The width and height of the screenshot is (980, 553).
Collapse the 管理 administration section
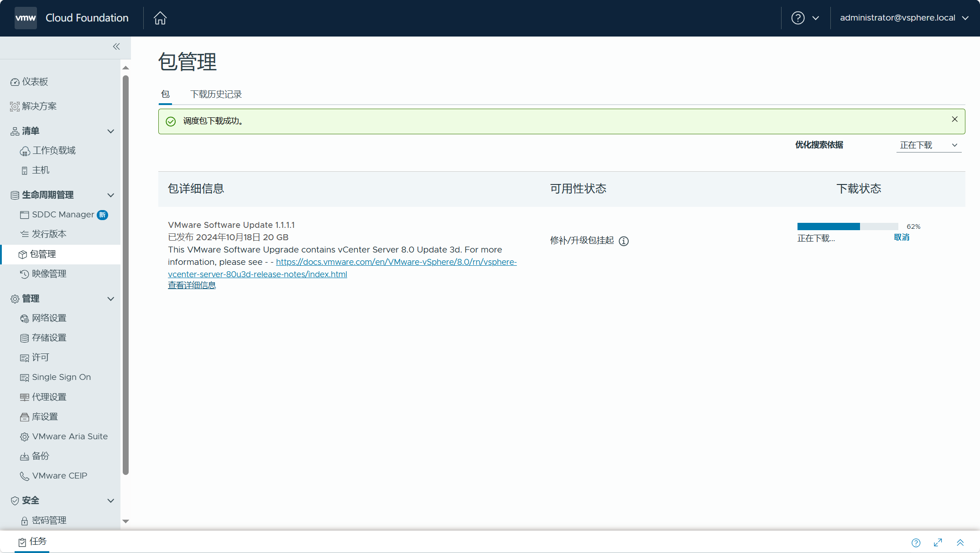coord(110,299)
